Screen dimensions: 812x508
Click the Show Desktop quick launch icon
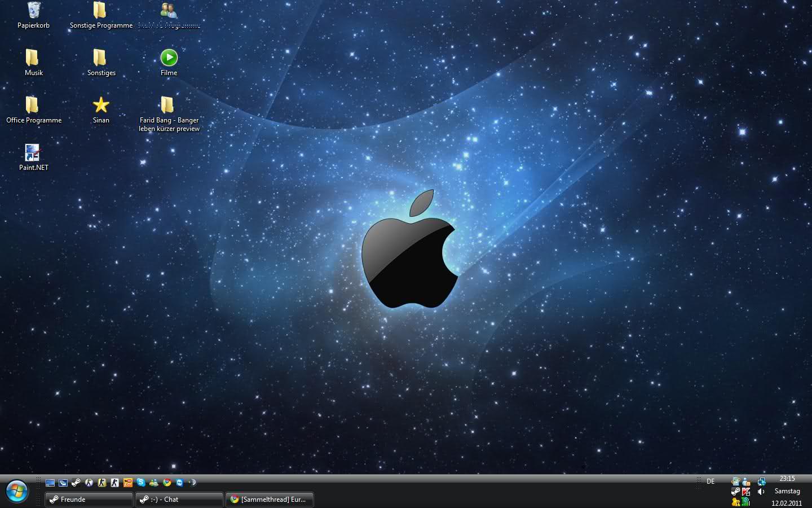(x=50, y=483)
